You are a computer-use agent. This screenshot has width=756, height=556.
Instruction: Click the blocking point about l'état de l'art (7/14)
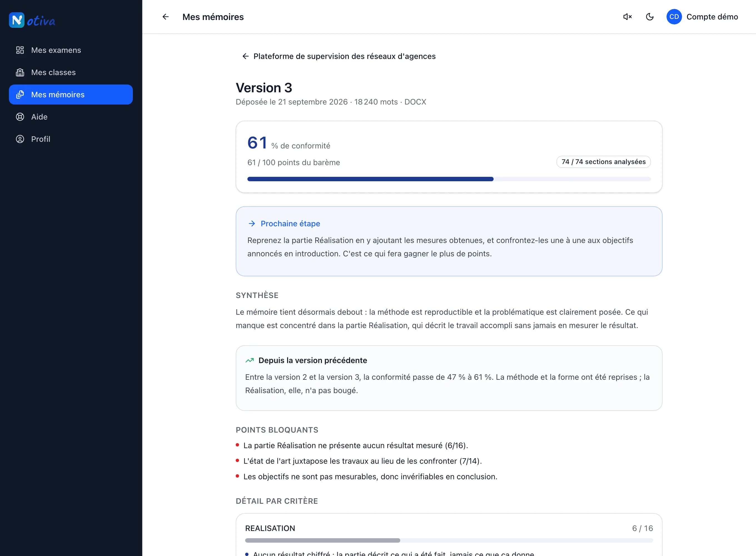(362, 461)
